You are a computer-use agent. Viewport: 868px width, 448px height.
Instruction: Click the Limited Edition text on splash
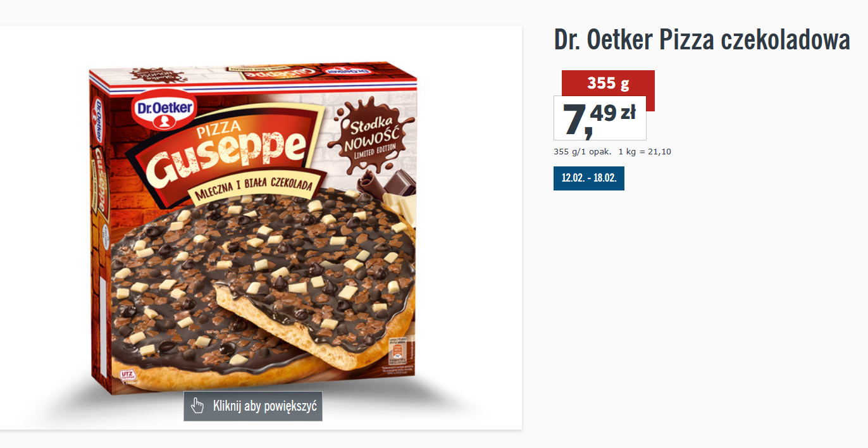click(373, 147)
